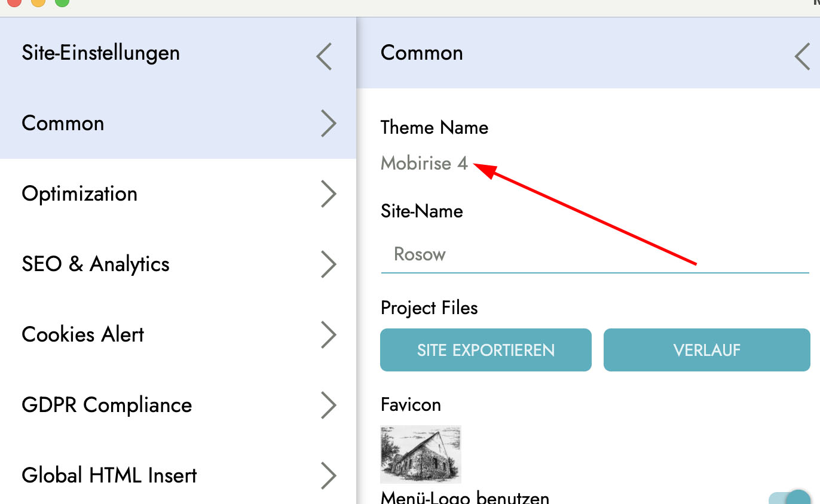820x504 pixels.
Task: Click back chevron in Common header
Action: [803, 57]
